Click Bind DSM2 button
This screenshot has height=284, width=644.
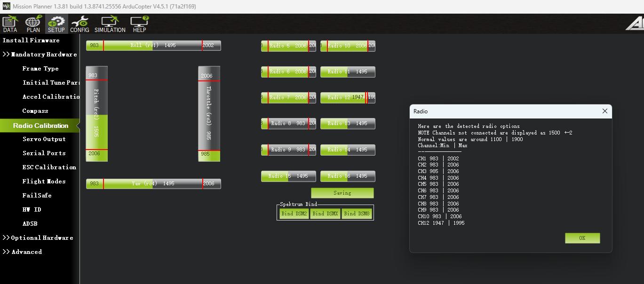click(x=294, y=213)
